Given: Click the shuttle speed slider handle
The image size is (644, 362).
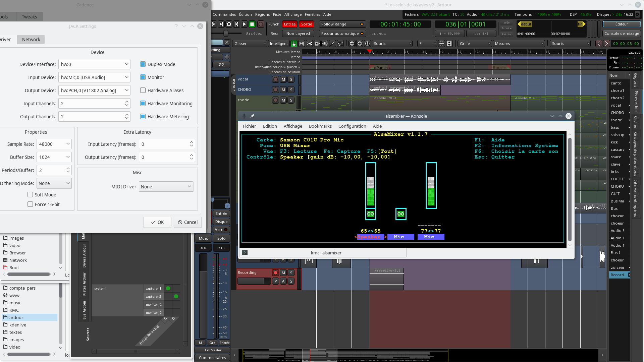Looking at the screenshot, I should click(226, 33).
